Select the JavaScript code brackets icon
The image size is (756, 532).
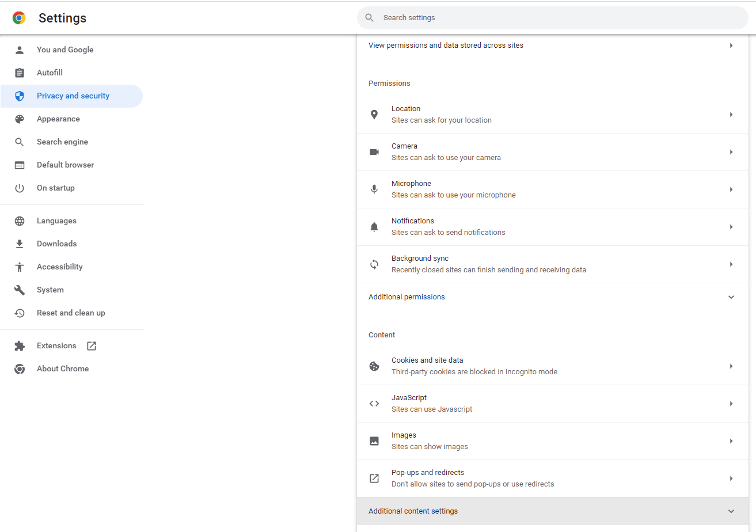click(x=374, y=403)
